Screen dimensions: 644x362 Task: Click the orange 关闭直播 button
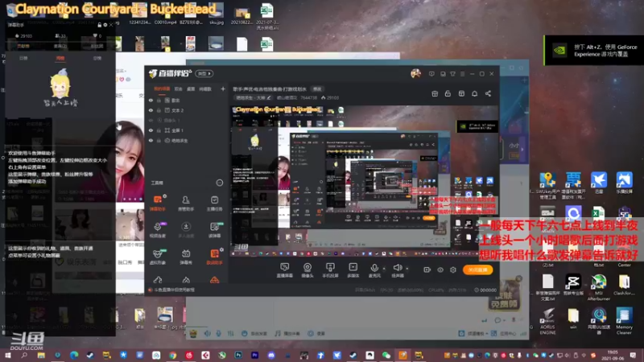477,269
